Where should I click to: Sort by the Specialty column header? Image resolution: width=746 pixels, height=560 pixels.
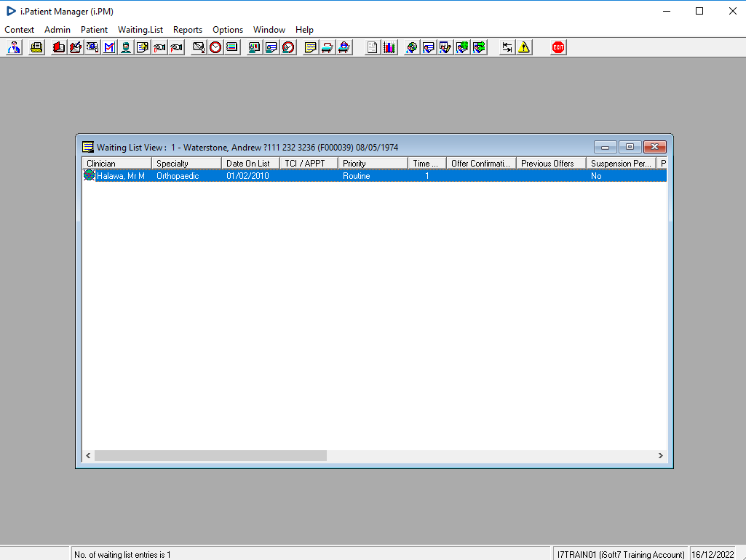tap(186, 164)
